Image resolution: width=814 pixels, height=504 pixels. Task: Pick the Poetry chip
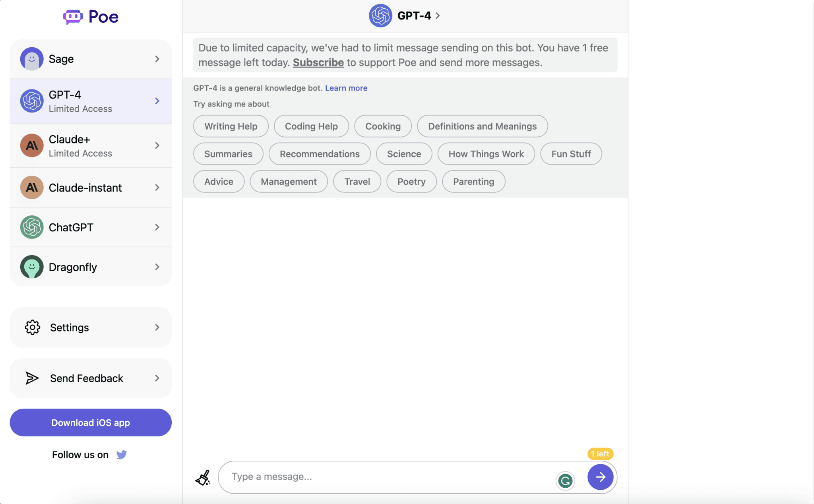[x=411, y=182]
